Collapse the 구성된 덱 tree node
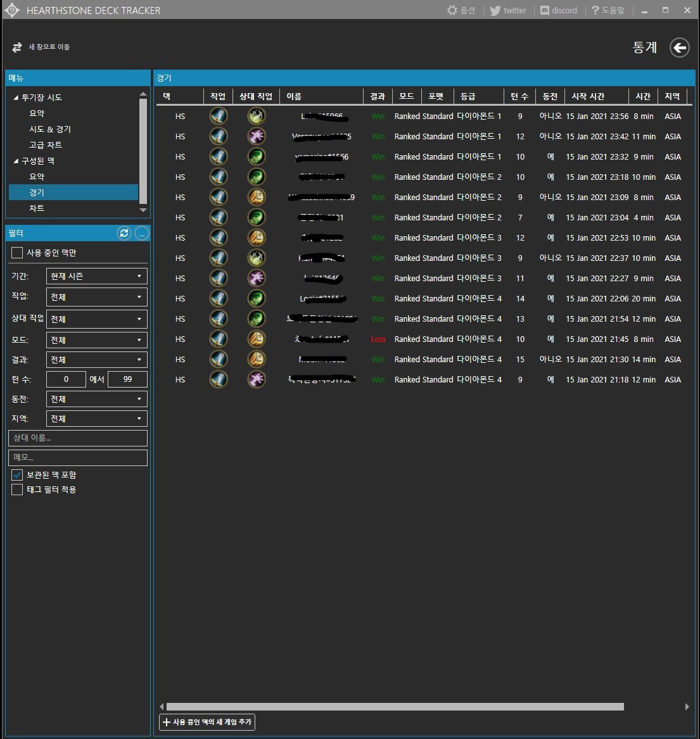Viewport: 700px width, 739px height. click(16, 161)
